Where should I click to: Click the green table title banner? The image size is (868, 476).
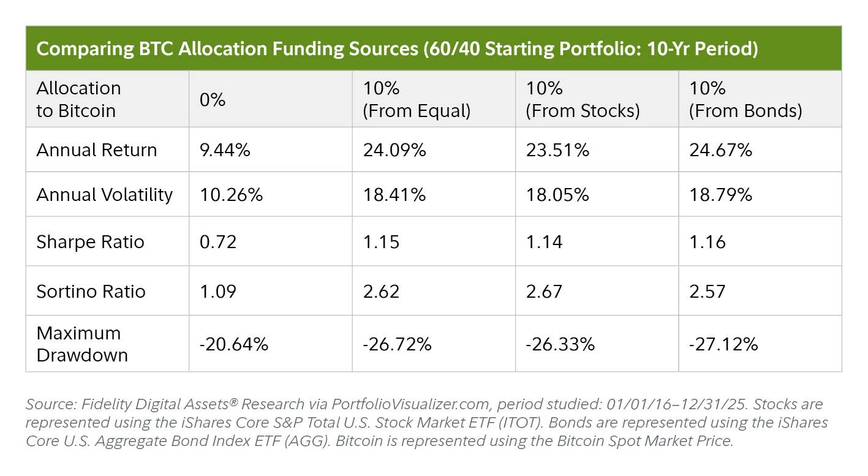(434, 48)
